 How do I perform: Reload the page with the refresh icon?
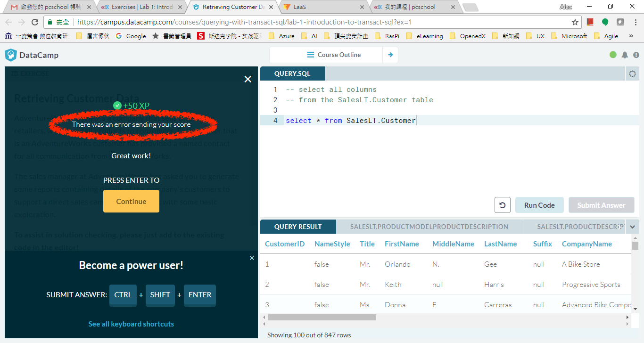tap(36, 22)
